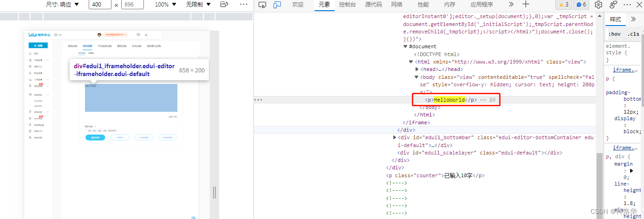644x219 pixels.
Task: Select the HelloWorld paragraph node
Action: [451, 100]
